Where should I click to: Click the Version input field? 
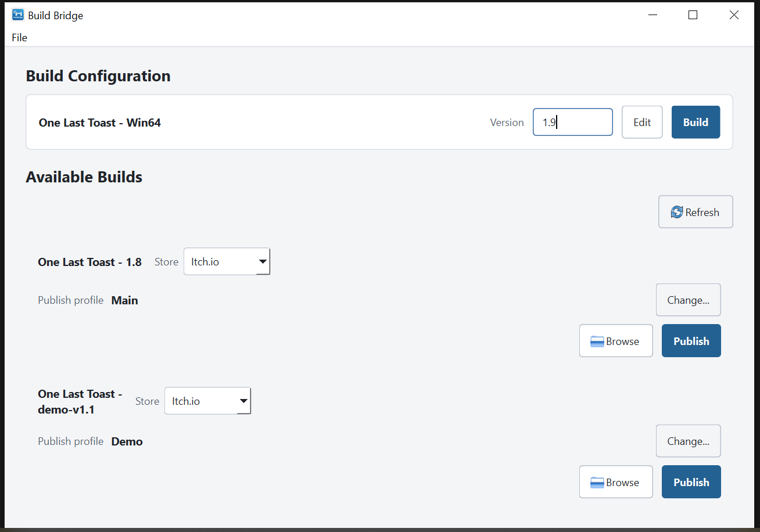[x=573, y=122]
